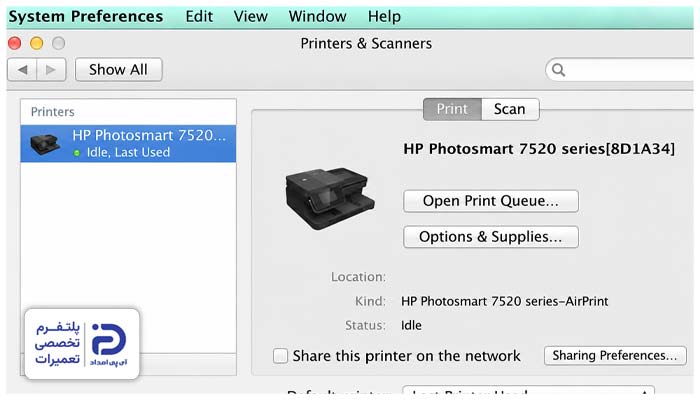The width and height of the screenshot is (700, 400).
Task: Open the default printer dropdown
Action: 528,392
